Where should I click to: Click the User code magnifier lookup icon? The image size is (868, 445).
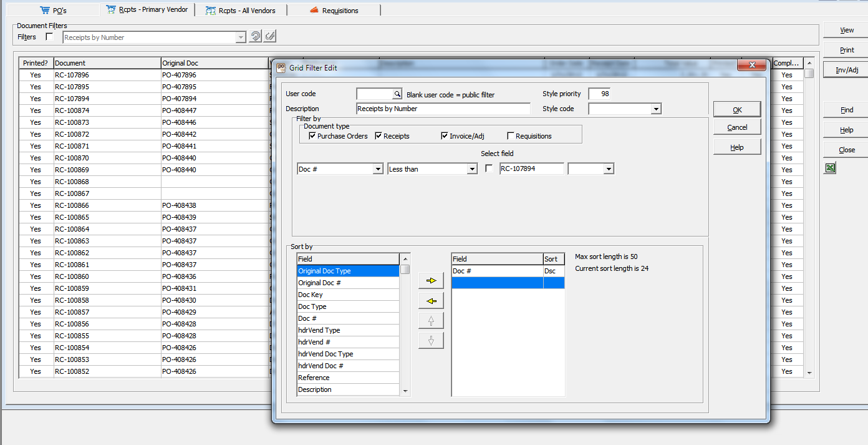pyautogui.click(x=397, y=94)
